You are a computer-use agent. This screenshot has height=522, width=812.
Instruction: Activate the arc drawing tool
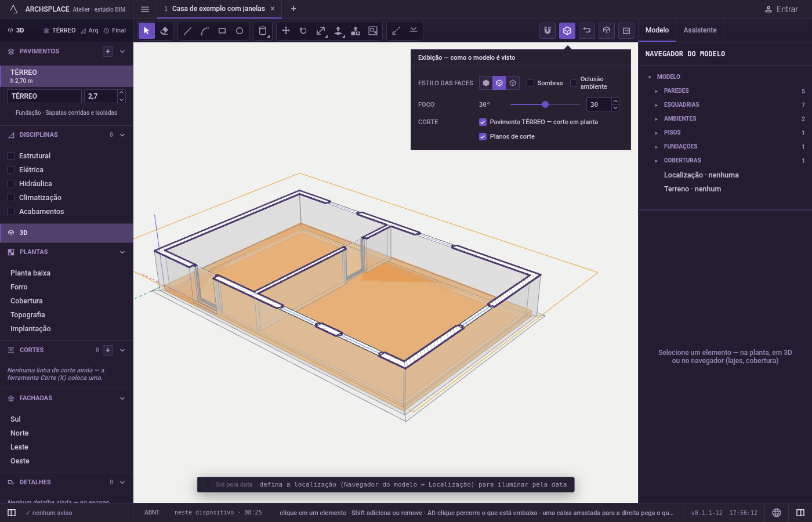205,31
